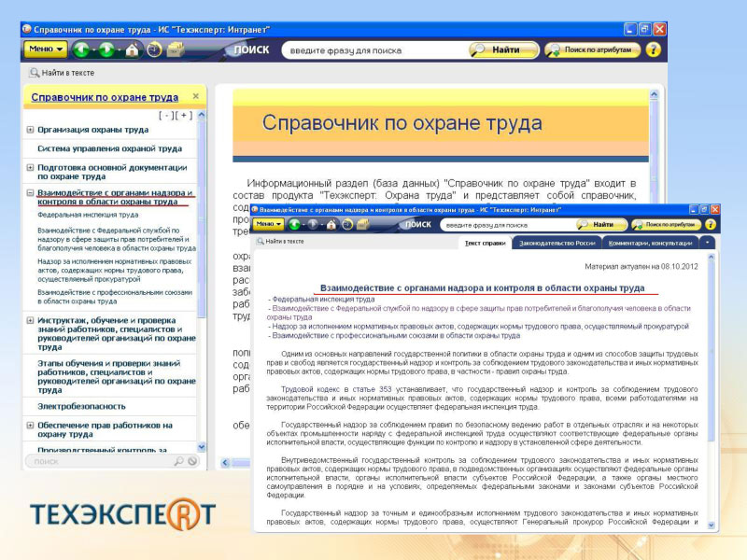Open the history clock icon in main window
This screenshot has height=560, width=747.
click(154, 49)
